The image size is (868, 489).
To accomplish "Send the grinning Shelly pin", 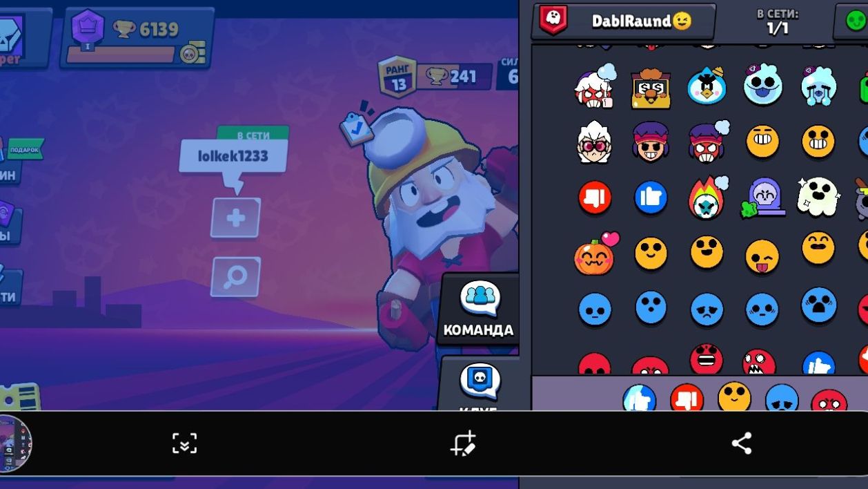I will pyautogui.click(x=651, y=142).
